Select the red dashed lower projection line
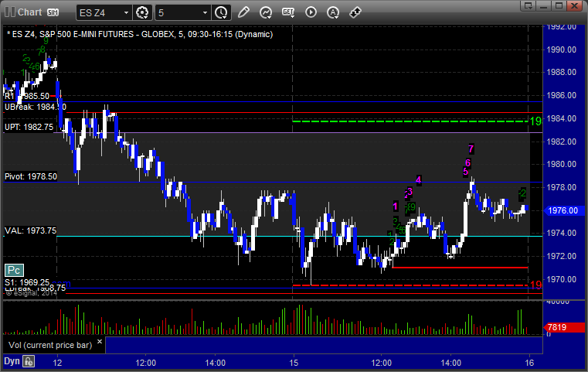 (x=410, y=285)
